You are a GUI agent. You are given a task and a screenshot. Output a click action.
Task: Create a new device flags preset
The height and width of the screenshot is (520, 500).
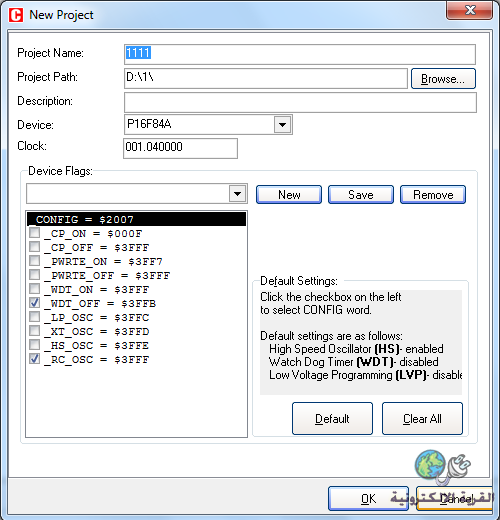289,194
